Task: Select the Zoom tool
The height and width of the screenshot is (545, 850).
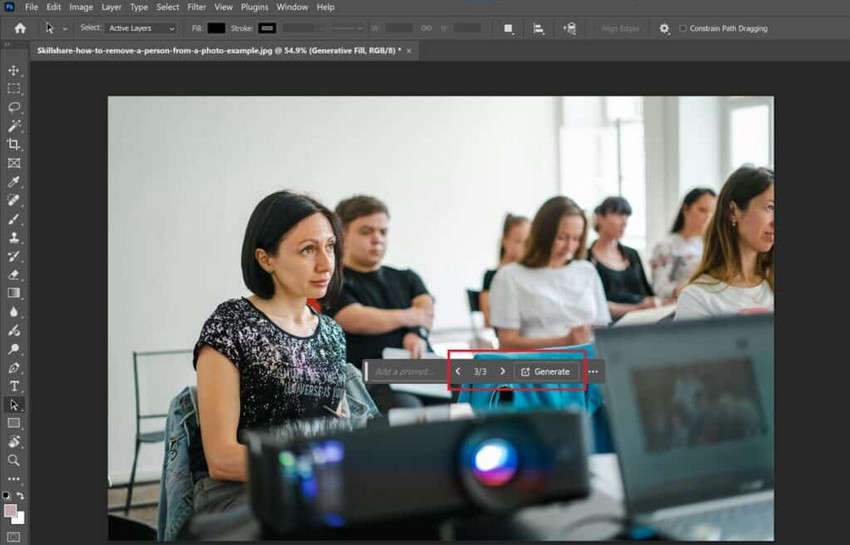Action: [x=14, y=460]
